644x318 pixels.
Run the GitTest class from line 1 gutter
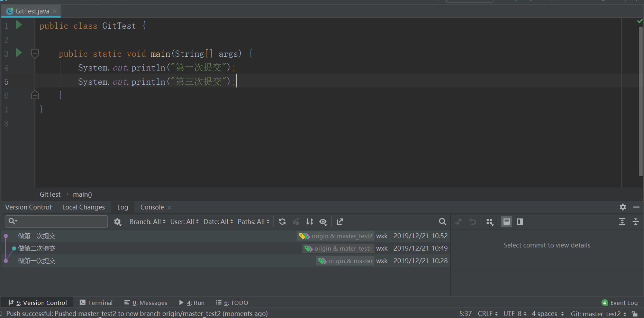click(19, 25)
